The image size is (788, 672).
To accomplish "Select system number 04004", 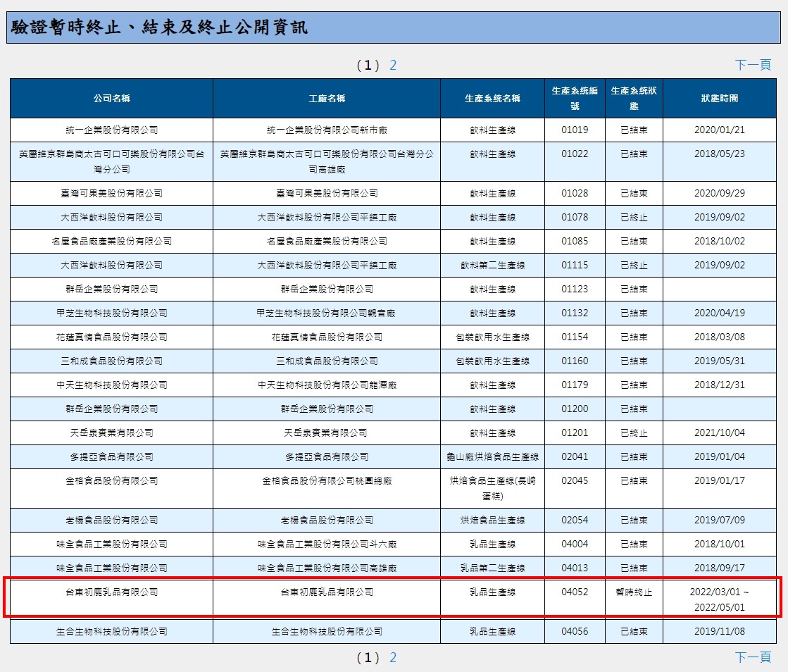I will click(575, 545).
